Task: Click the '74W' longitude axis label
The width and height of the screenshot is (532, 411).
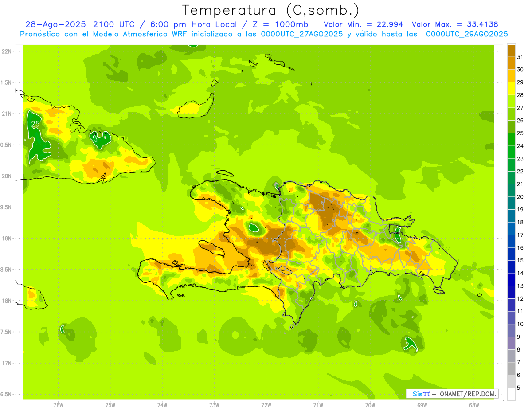Action: 162,405
